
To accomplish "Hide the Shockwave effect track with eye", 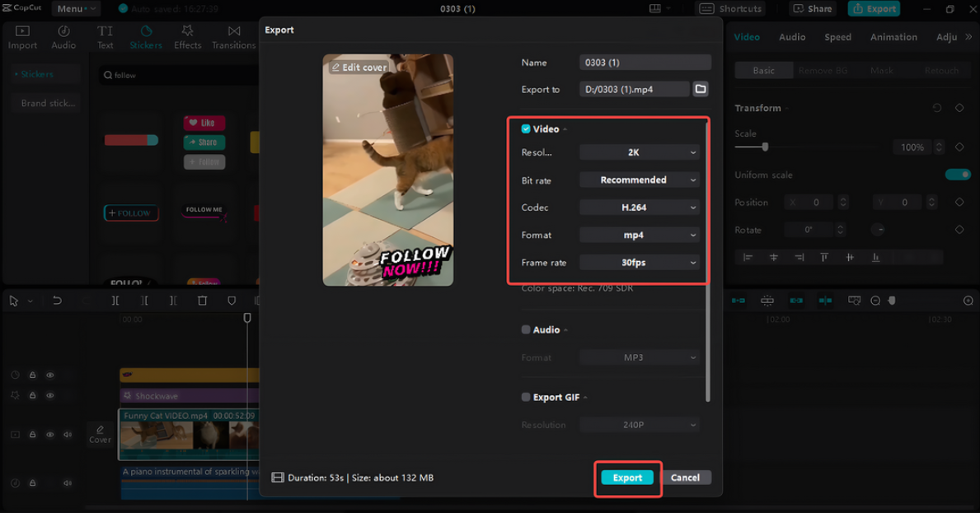I will 50,396.
